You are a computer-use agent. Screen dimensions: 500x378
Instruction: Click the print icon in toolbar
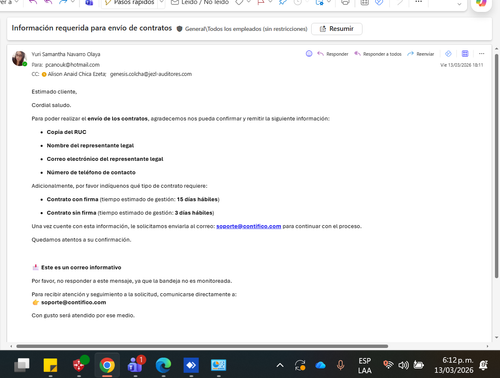pyautogui.click(x=346, y=3)
